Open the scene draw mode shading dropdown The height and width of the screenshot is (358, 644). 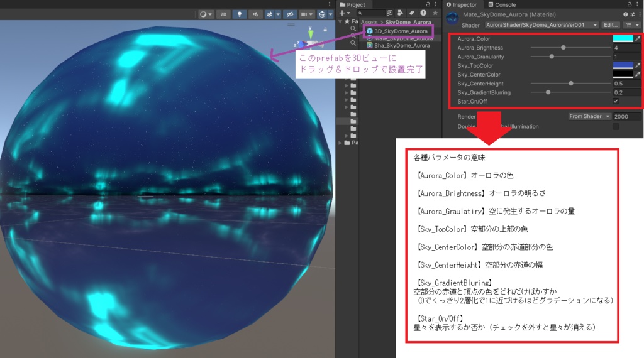206,14
